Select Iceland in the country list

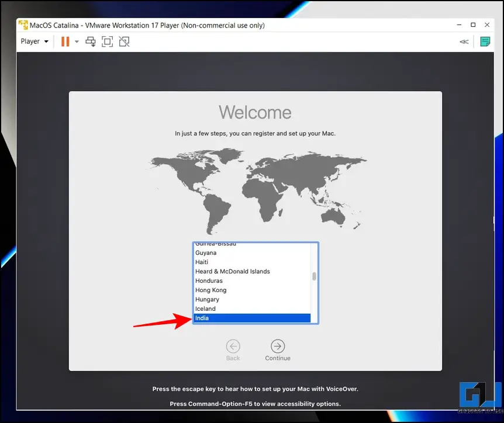pyautogui.click(x=251, y=308)
